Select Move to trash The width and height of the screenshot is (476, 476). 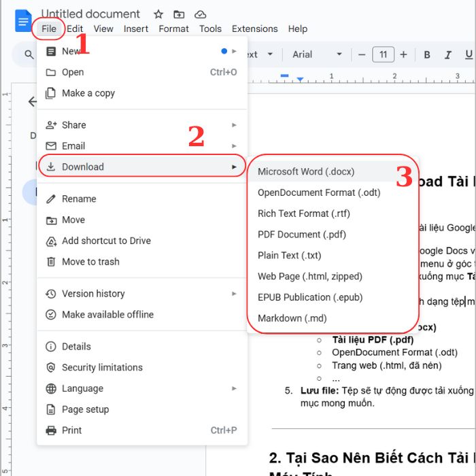141,262
